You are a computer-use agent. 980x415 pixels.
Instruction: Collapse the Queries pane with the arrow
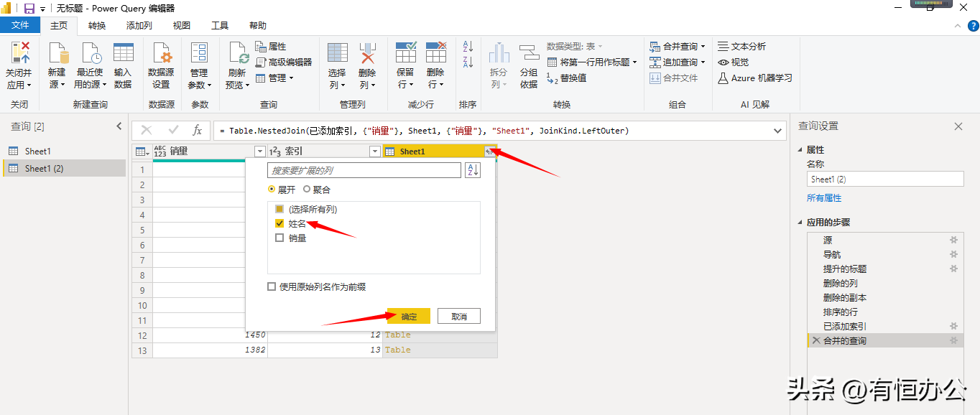[119, 126]
